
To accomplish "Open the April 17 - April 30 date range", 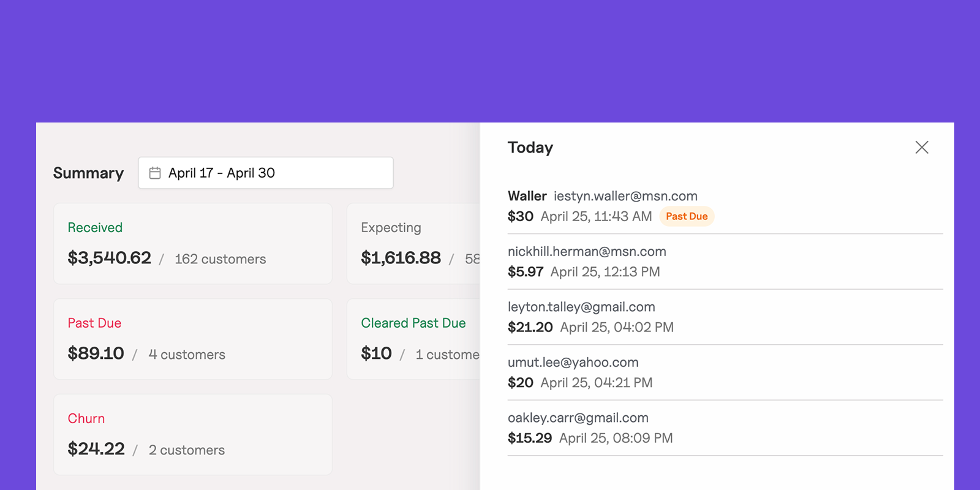I will [265, 173].
